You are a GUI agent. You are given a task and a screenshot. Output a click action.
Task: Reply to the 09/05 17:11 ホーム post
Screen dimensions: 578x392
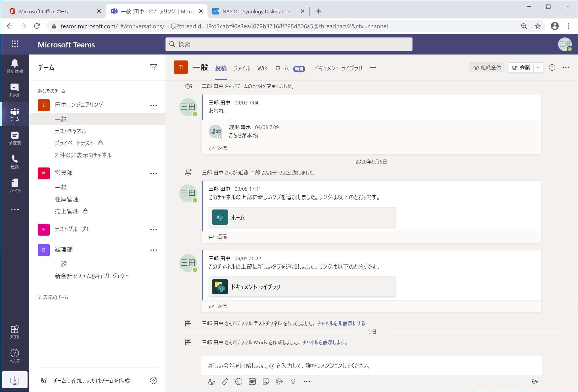coord(218,237)
